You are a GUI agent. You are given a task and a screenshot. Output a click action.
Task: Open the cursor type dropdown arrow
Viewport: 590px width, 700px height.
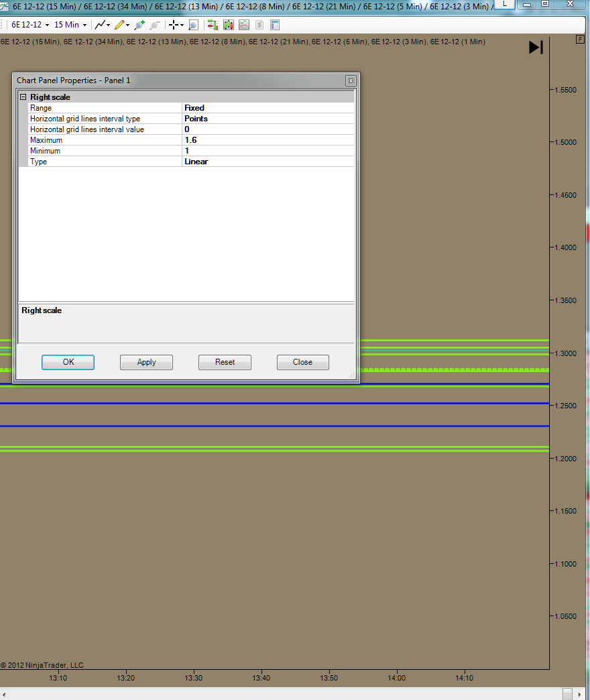[x=182, y=25]
